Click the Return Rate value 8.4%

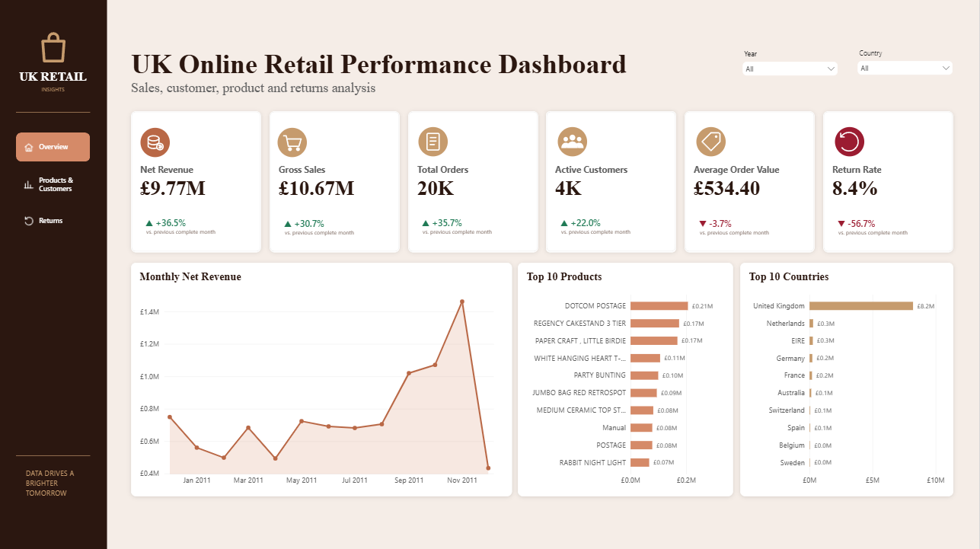coord(855,188)
